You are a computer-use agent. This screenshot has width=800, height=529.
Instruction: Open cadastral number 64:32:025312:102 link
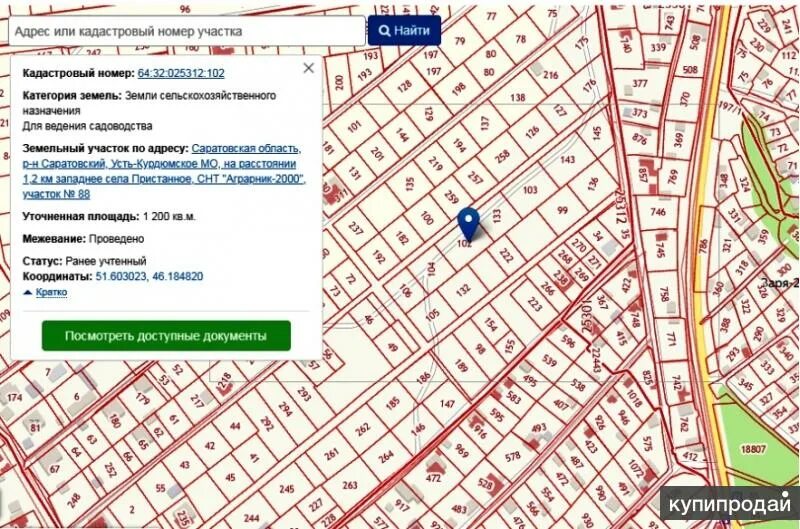[x=181, y=73]
